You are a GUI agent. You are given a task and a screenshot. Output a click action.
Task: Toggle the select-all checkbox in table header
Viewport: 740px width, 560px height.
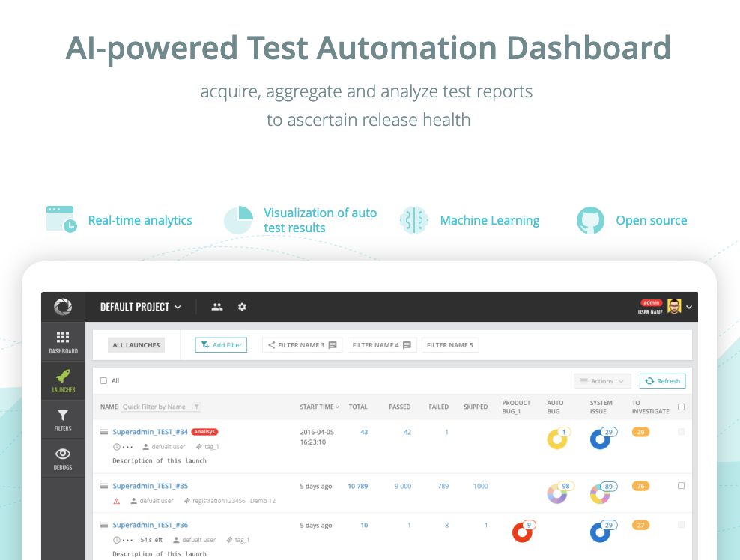tap(681, 407)
